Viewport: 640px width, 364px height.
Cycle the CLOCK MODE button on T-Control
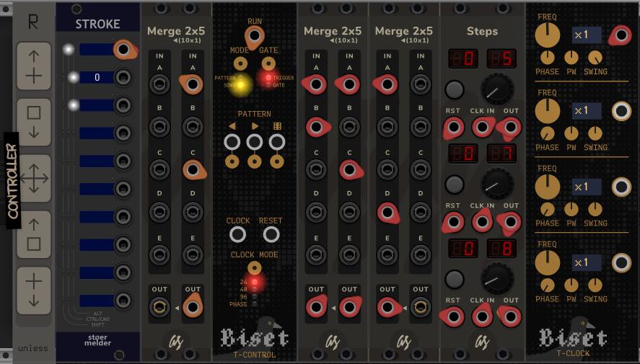(254, 268)
